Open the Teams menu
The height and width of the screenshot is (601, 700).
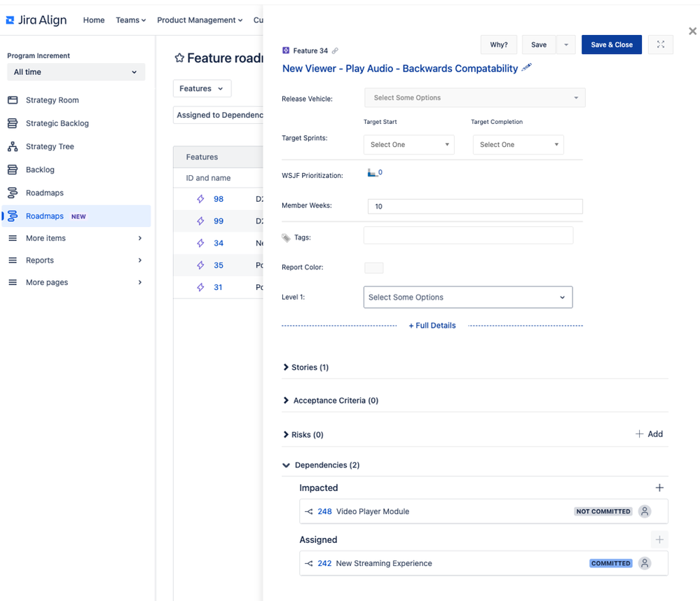tap(131, 20)
